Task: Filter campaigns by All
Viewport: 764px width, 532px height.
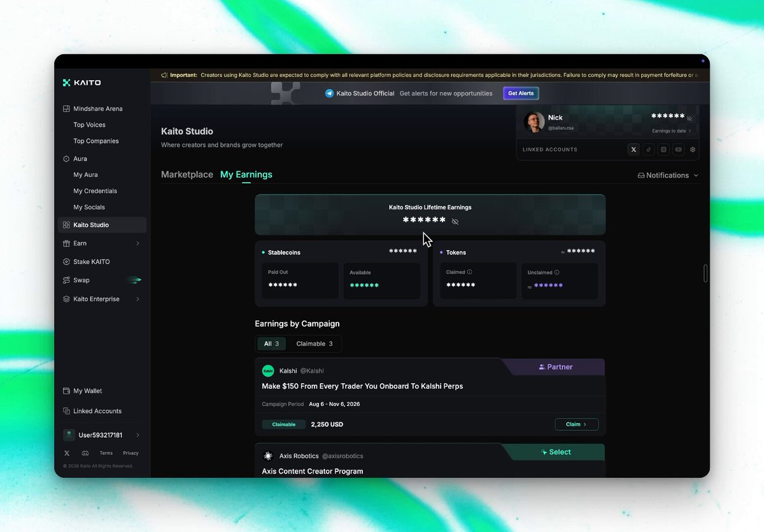Action: 272,344
